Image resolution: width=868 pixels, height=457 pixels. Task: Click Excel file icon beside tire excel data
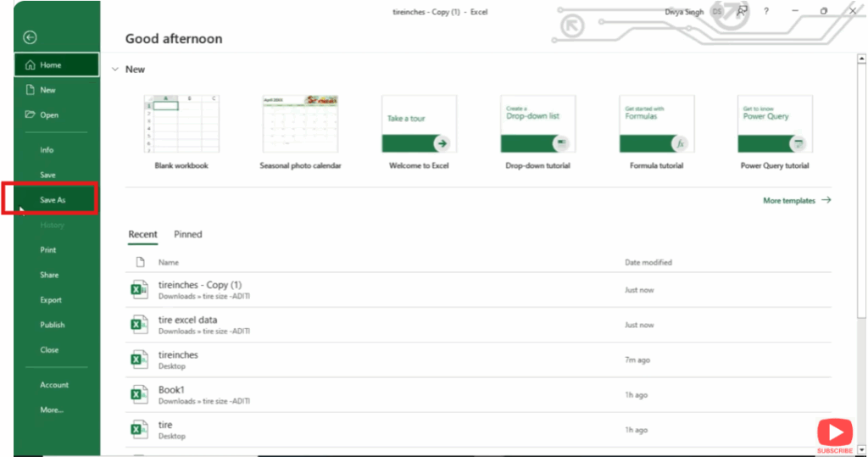pyautogui.click(x=139, y=325)
